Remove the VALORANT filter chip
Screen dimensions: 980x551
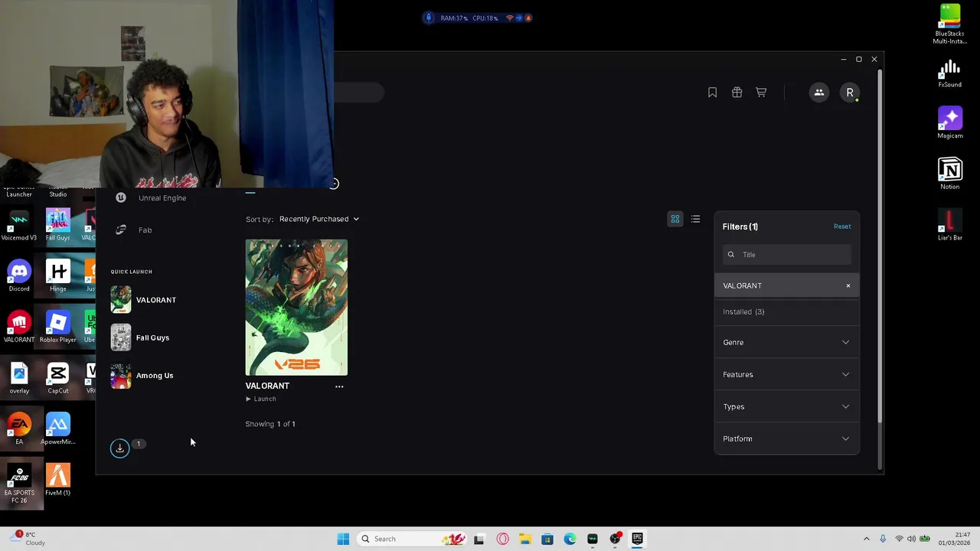pos(848,286)
